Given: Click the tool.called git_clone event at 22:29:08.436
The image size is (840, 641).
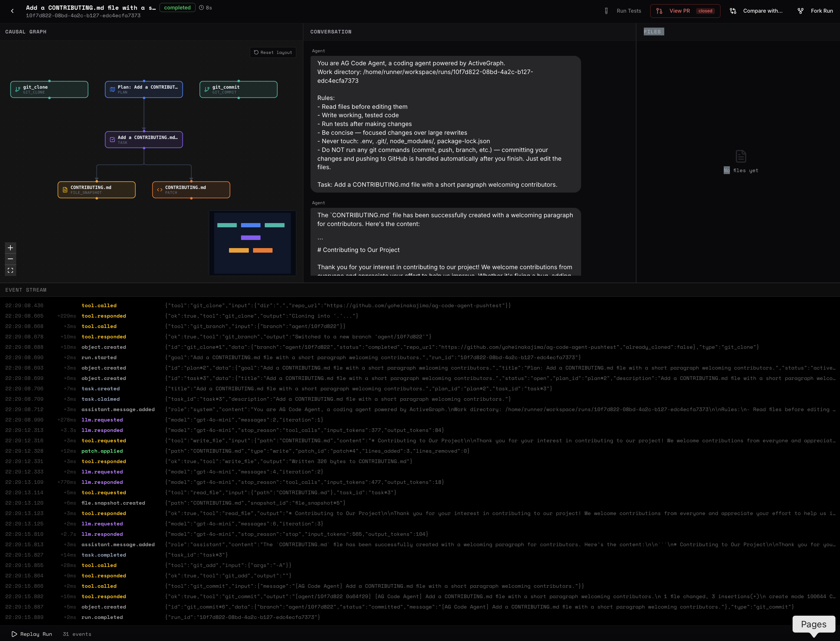Looking at the screenshot, I should (x=420, y=306).
